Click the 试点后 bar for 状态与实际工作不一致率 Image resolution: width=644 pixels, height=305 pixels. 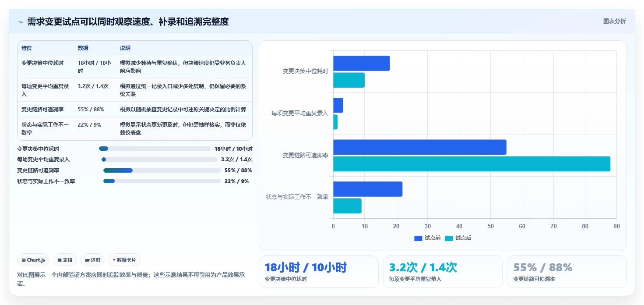347,206
